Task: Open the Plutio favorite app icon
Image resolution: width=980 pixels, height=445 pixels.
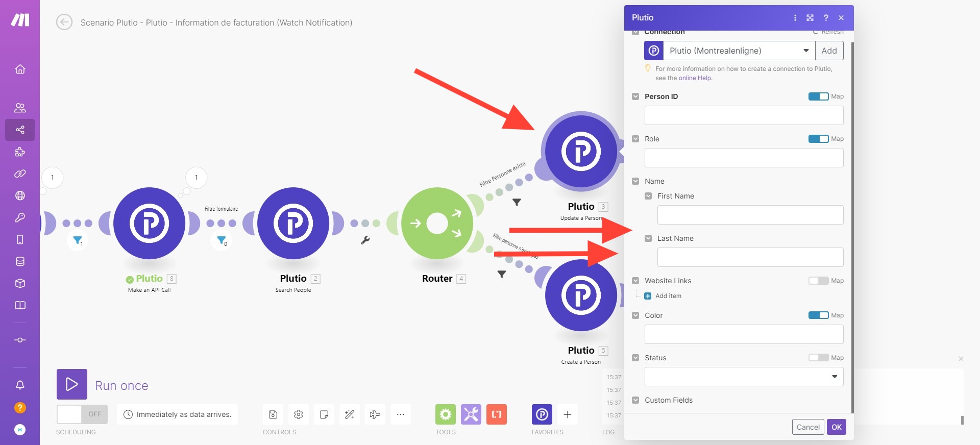Action: 542,414
